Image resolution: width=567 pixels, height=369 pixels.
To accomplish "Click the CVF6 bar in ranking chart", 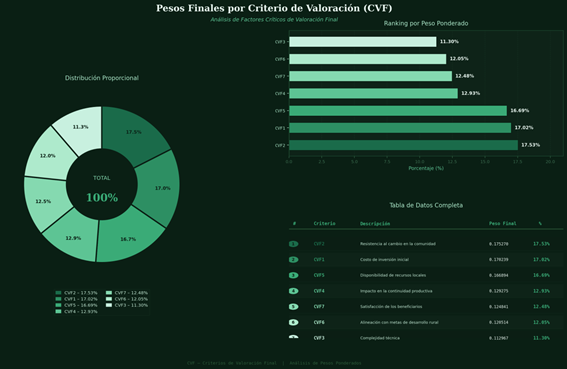I will (368, 59).
